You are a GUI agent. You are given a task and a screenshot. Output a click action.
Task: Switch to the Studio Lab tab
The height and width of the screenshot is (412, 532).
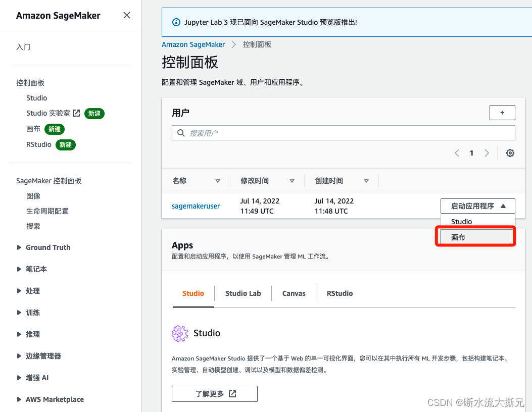[x=243, y=293]
